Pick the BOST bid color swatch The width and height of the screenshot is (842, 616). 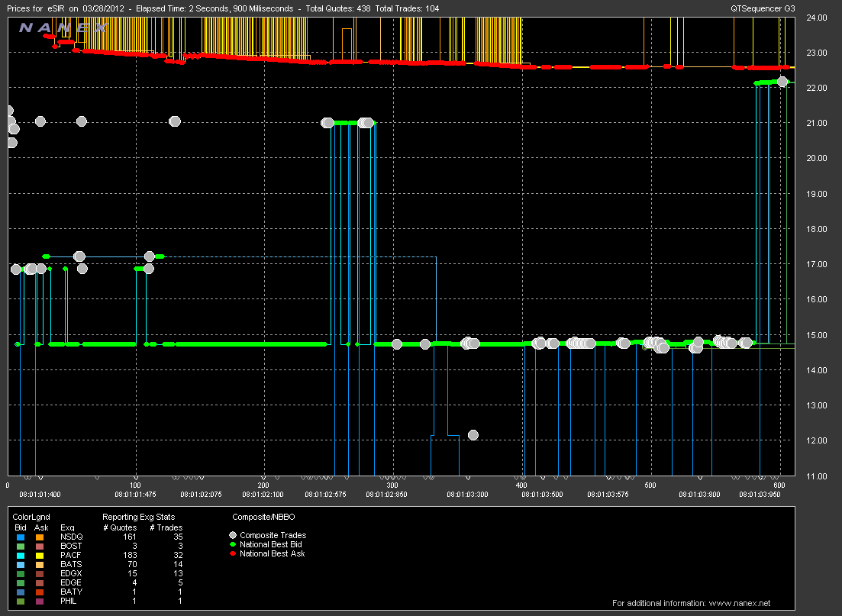pos(21,547)
